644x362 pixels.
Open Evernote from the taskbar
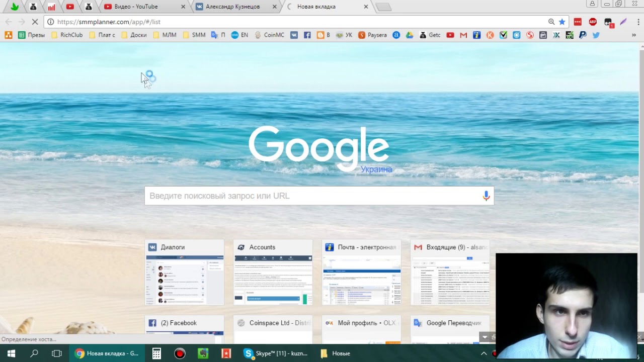pos(203,353)
